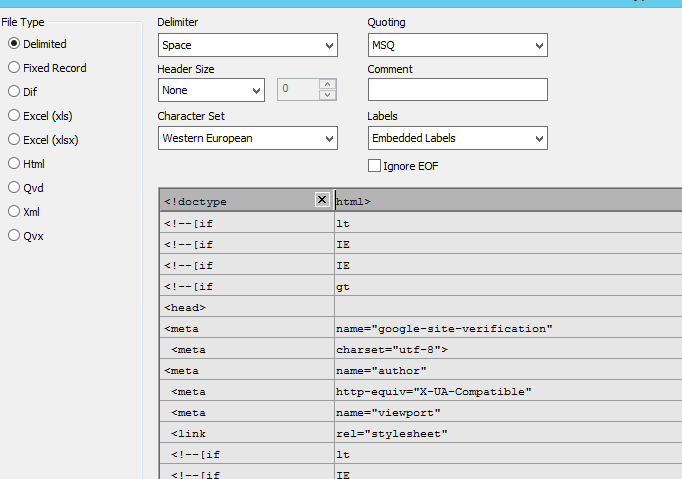Expand the Character Set dropdown
The width and height of the screenshot is (682, 479).
(248, 138)
